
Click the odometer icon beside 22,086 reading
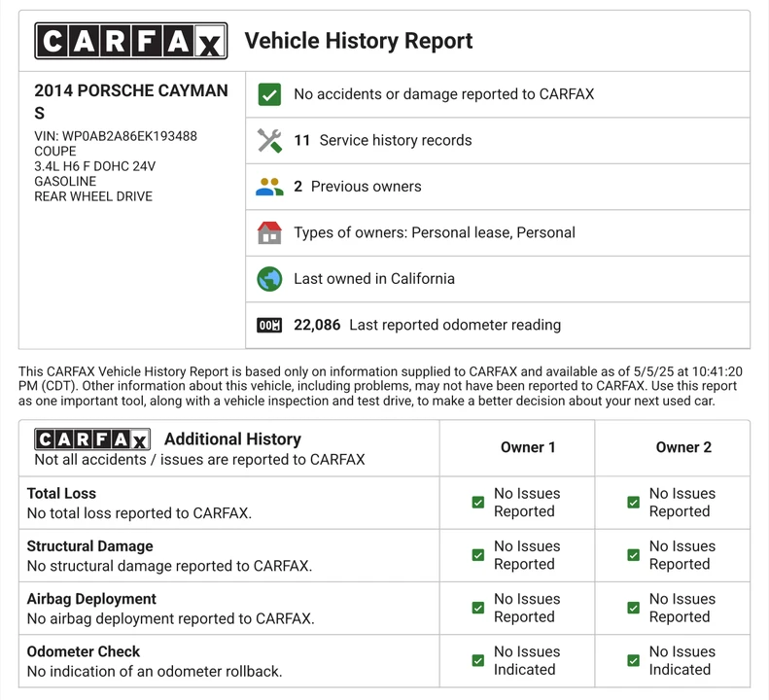(269, 325)
